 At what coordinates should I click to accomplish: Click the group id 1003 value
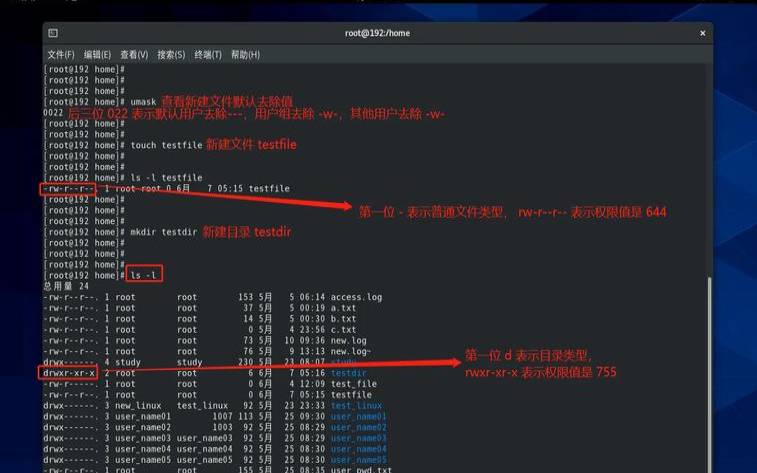[223, 428]
